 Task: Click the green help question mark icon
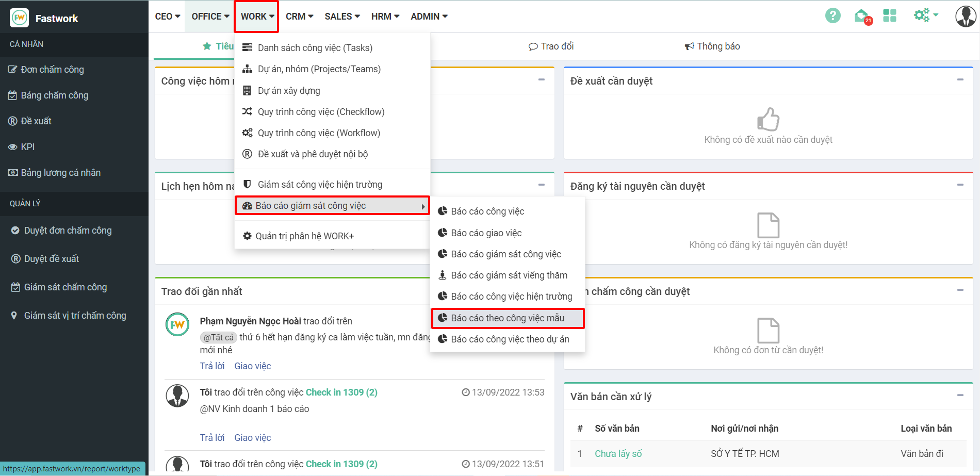coord(832,16)
